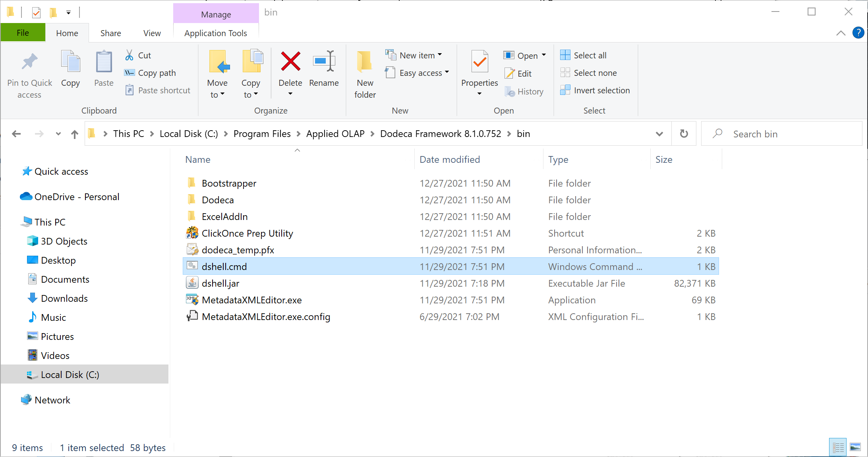
Task: Click Edit in Open group
Action: tap(518, 73)
